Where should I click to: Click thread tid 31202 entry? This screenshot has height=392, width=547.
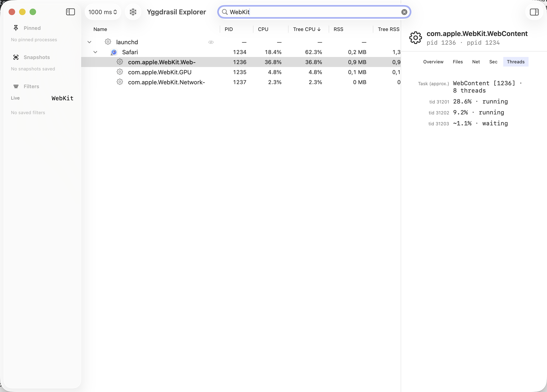point(466,112)
